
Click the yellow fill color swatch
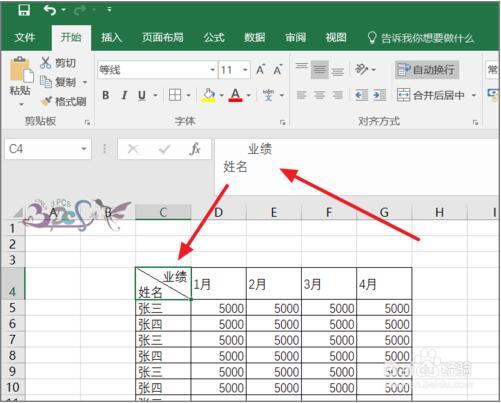(209, 95)
